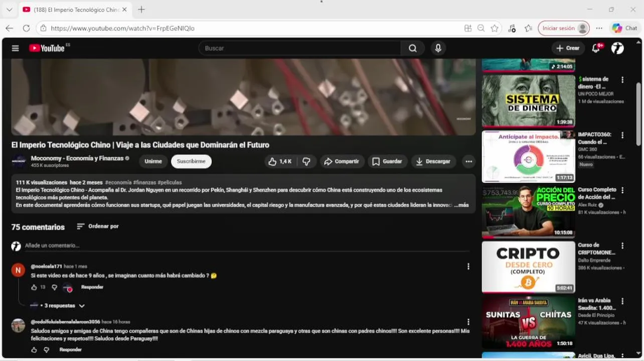
Task: Dislike the @rodolfoluisbernalalarcon3056 comment
Action: pyautogui.click(x=47, y=350)
